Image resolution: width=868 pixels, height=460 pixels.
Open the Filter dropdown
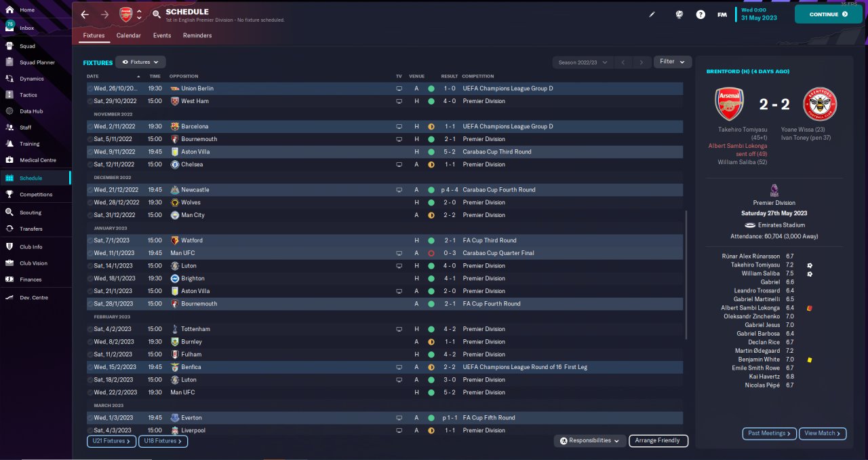pyautogui.click(x=673, y=62)
